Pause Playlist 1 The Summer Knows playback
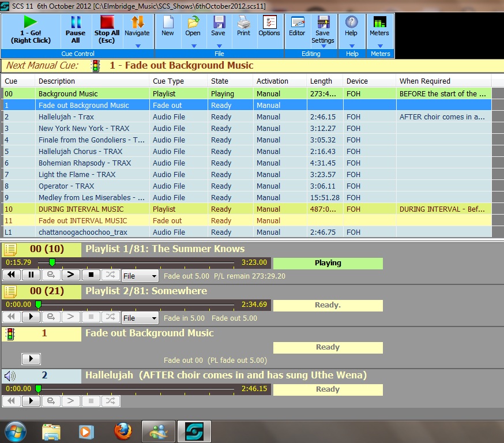 pos(31,275)
